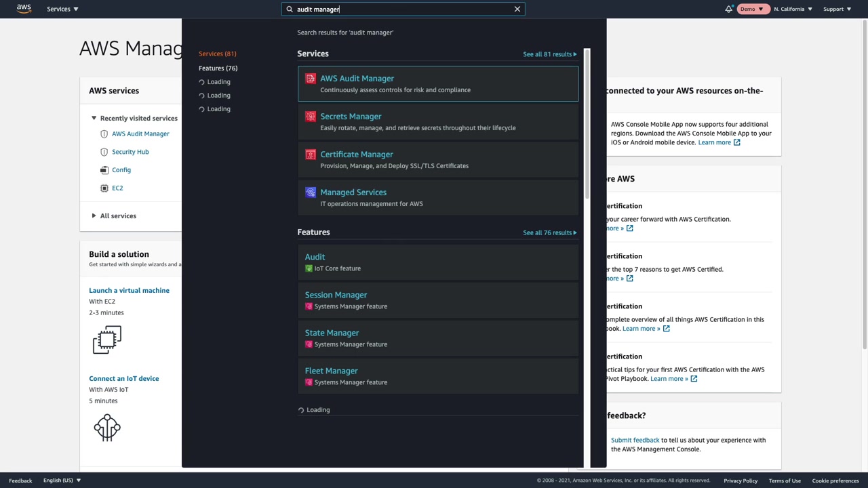Open the AWS Audit Manager search result

point(438,84)
